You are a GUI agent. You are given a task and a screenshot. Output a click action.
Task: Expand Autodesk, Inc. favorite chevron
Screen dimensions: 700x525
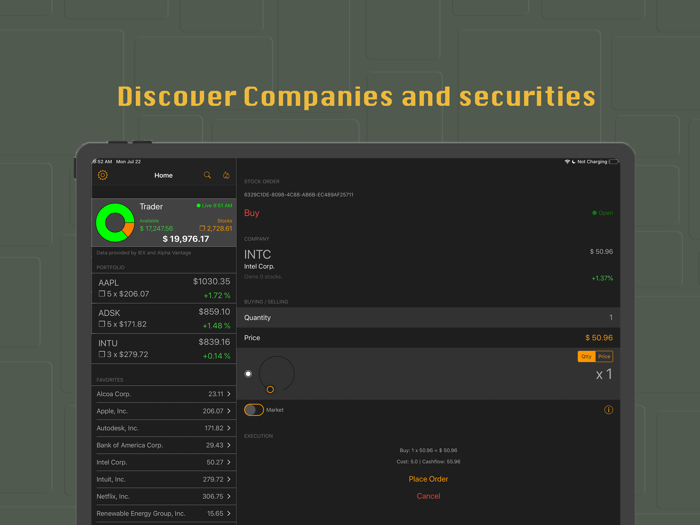229,428
